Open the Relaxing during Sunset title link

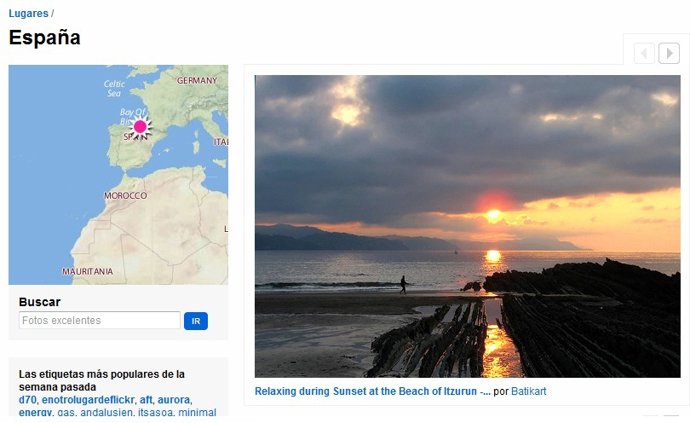tap(372, 391)
